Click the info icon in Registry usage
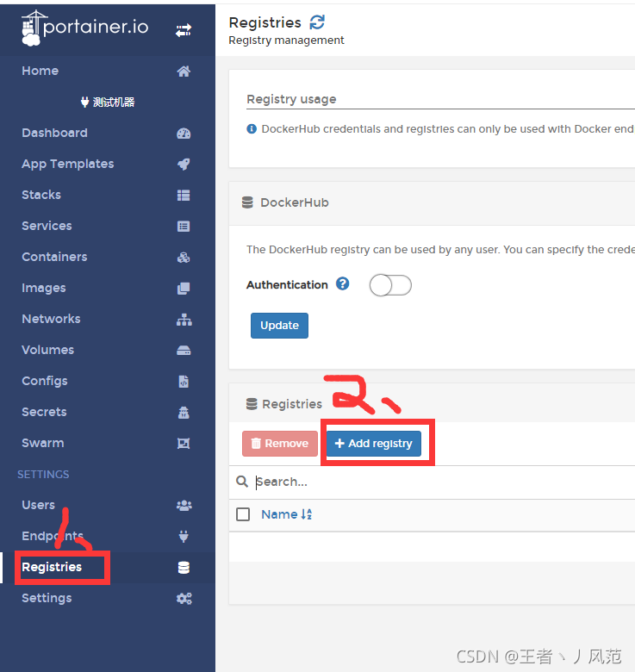635x672 pixels. click(252, 128)
